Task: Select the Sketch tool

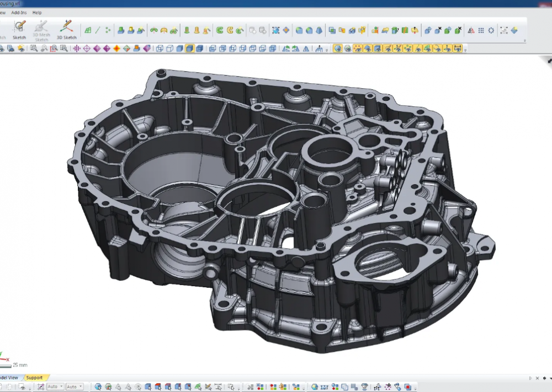Action: (x=19, y=29)
